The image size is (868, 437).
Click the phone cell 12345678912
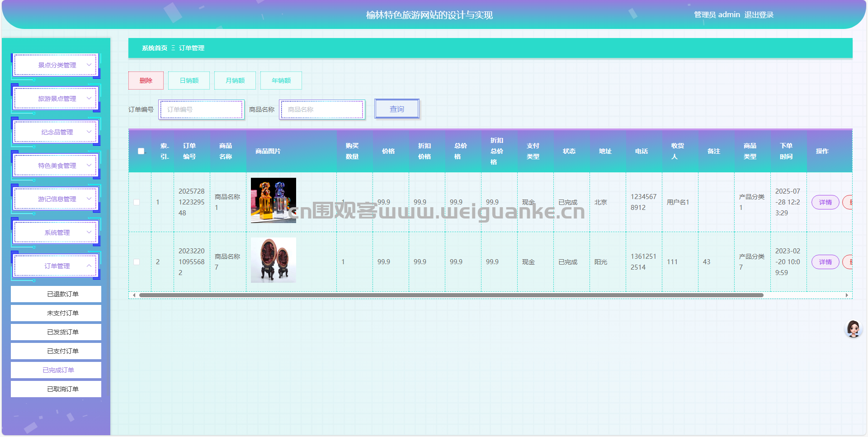pyautogui.click(x=643, y=202)
